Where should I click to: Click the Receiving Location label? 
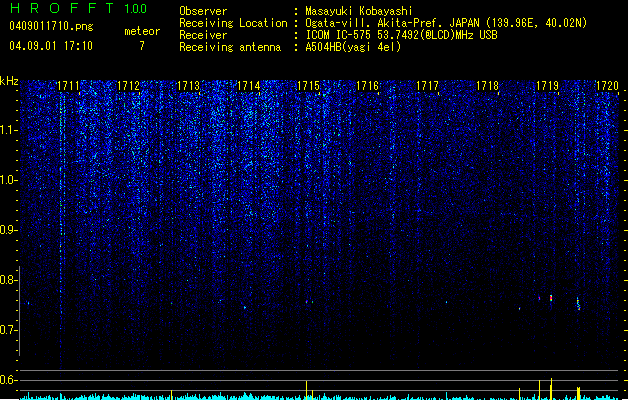[x=233, y=23]
